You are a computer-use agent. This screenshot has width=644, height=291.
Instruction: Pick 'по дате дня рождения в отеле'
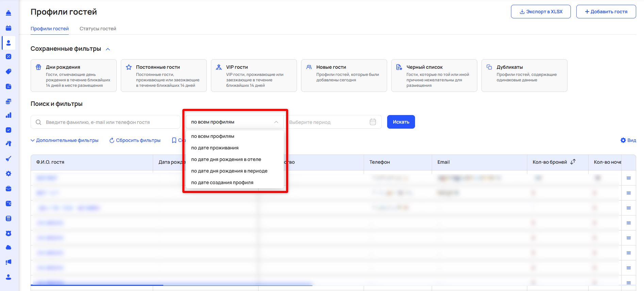226,159
